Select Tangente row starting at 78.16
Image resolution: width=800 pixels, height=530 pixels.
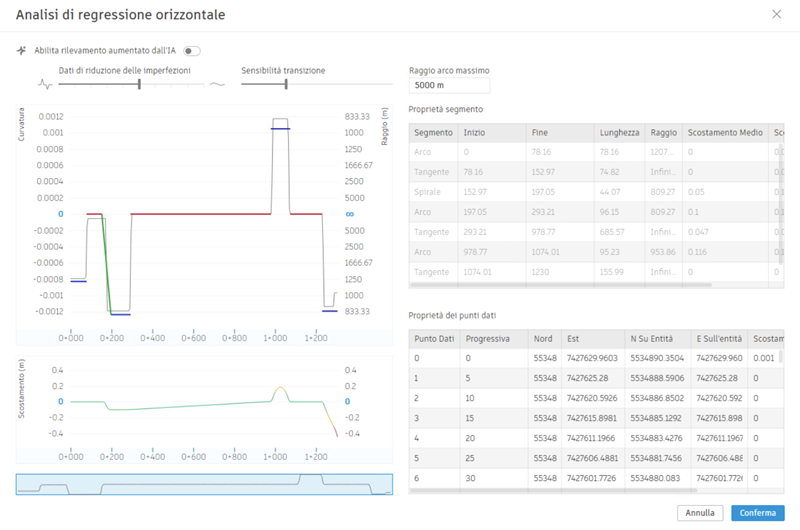tap(596, 172)
